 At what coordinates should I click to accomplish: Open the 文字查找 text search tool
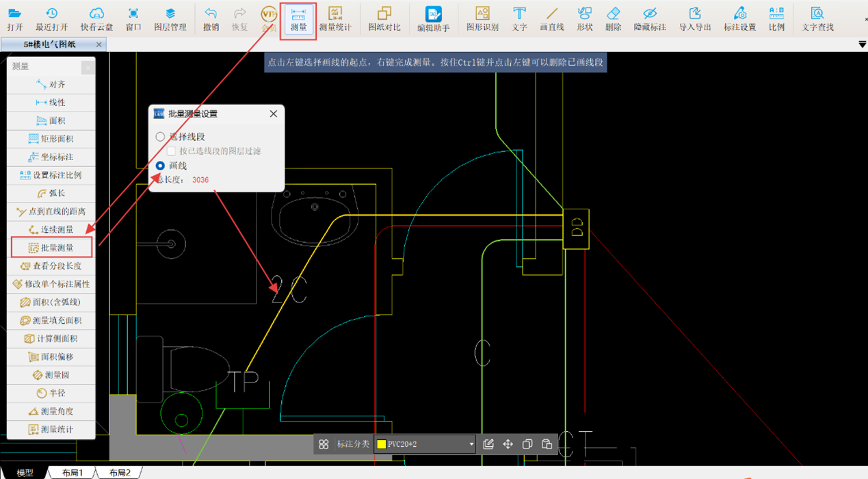pos(817,18)
